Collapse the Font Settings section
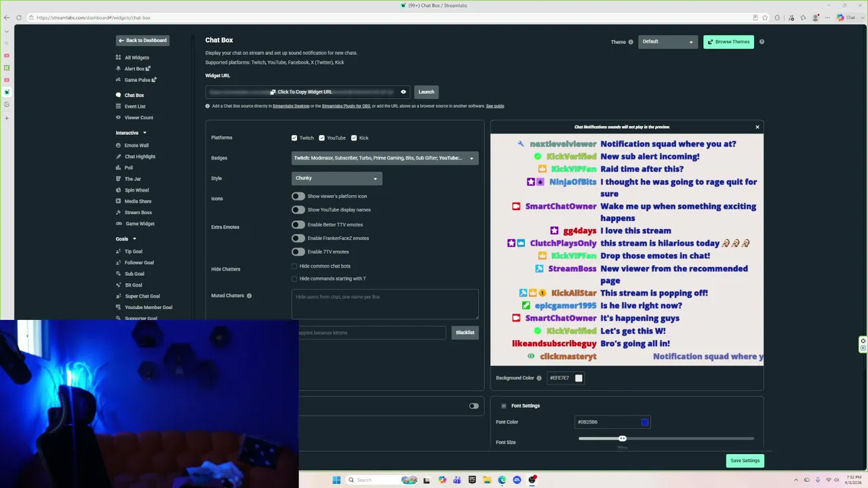 click(503, 406)
